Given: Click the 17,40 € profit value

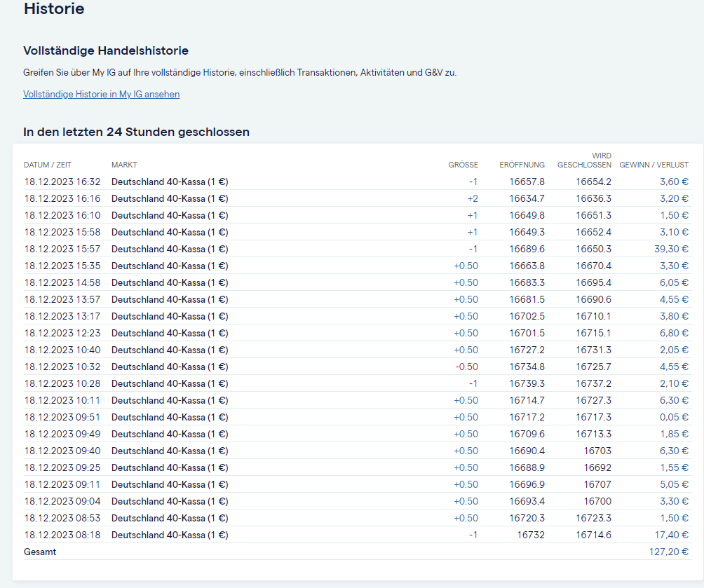Looking at the screenshot, I should pyautogui.click(x=670, y=535).
